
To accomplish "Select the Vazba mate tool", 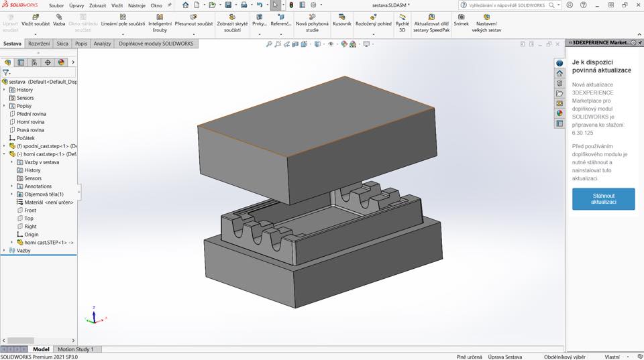I will 59,17.
